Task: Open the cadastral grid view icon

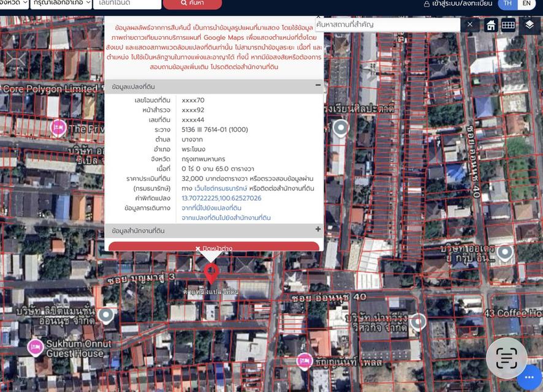Action: [507, 25]
